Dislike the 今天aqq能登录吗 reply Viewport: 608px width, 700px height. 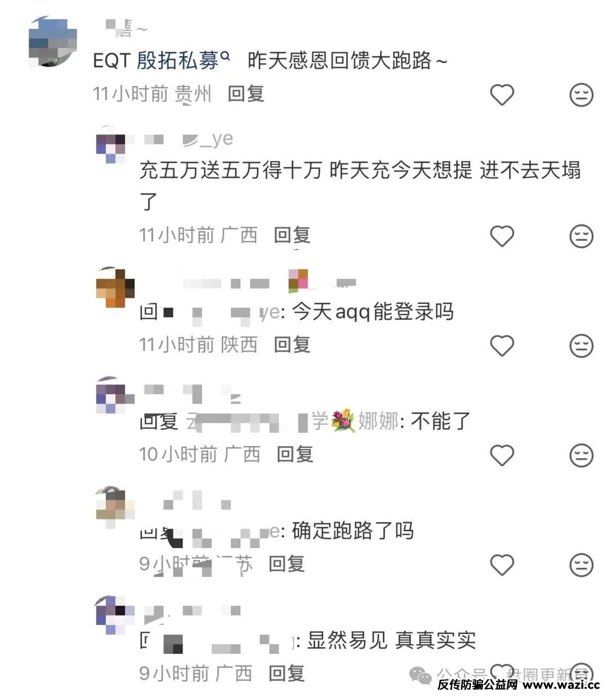(x=581, y=345)
